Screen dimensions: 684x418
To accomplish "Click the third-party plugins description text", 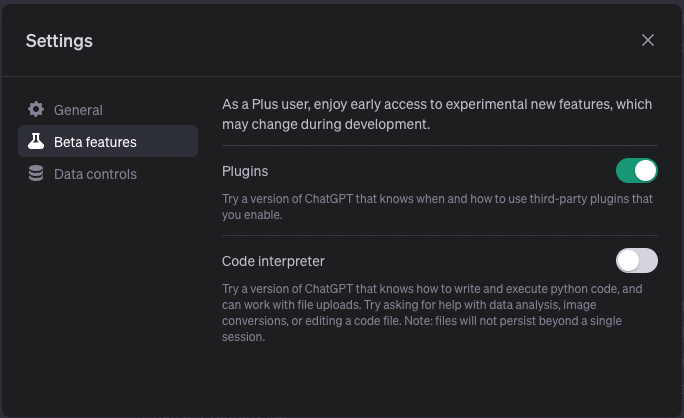I will (x=437, y=207).
